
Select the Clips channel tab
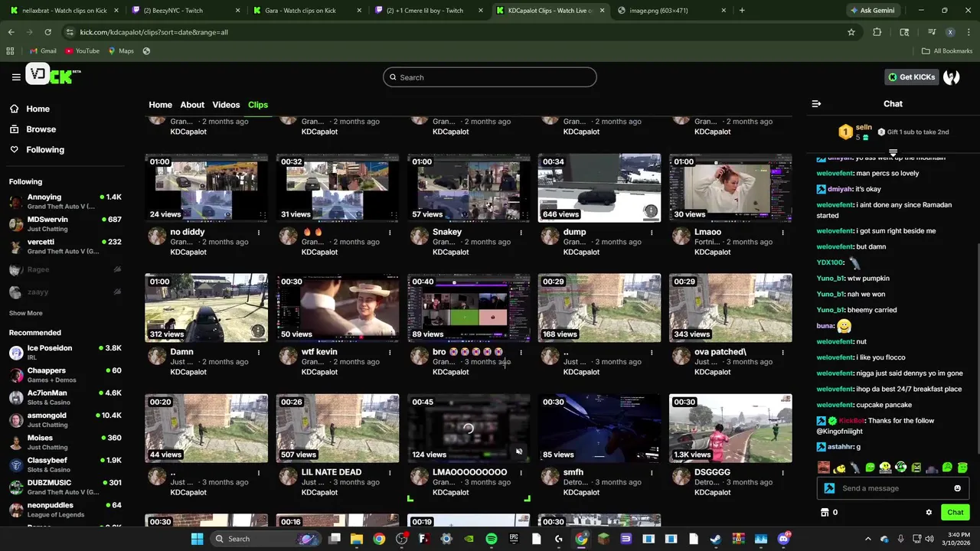point(258,105)
